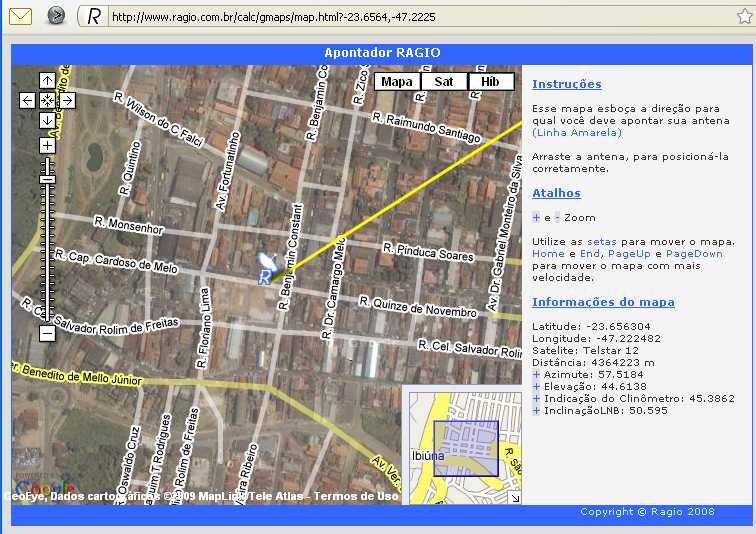Expand the Elevação plus icon
756x534 pixels.
pos(536,386)
